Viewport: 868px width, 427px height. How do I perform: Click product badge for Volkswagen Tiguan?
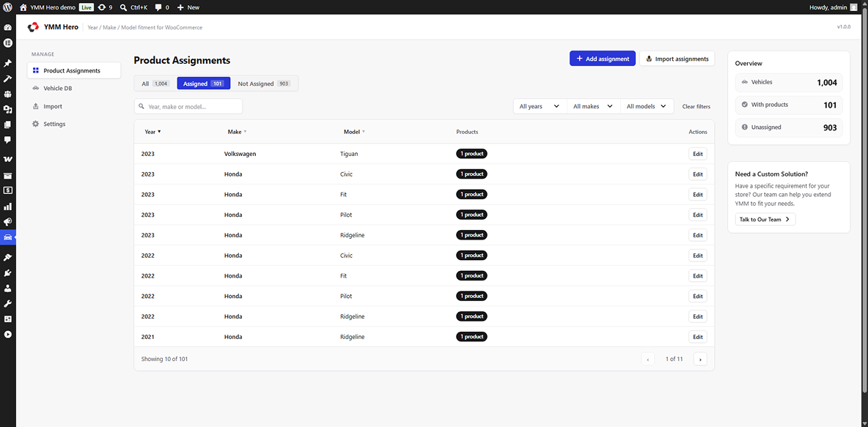tap(471, 154)
